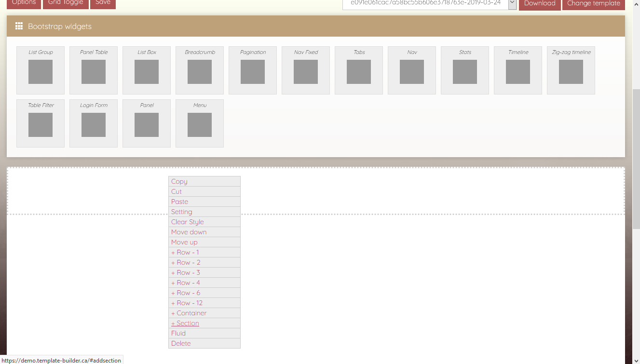Select the Pagination widget
Viewport: 640px width, 364px height.
[x=253, y=71]
